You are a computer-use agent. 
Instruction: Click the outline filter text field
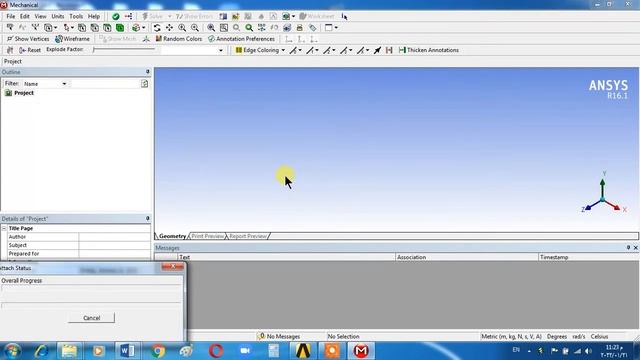105,84
